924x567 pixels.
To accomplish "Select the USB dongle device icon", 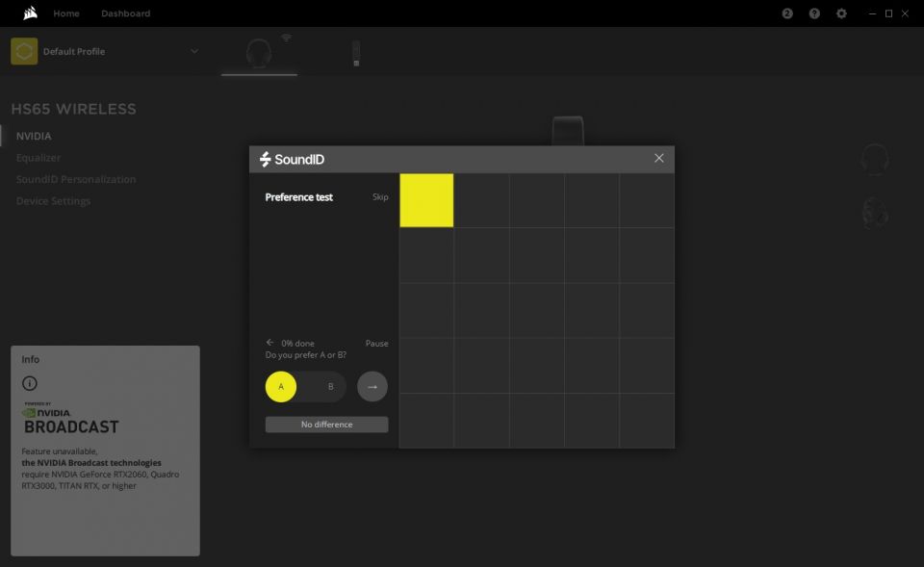I will tap(356, 53).
